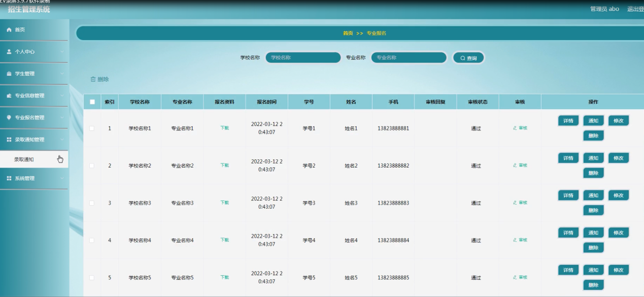Click 修改 for row 学号1
Viewport: 644px width, 297px height.
point(618,121)
